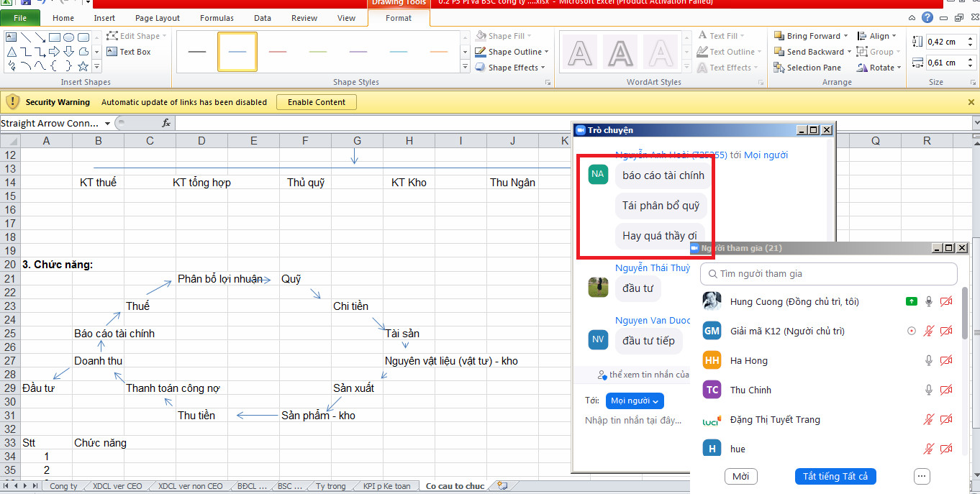Click the search icon in participant search
Viewport: 980px width, 494px height.
tap(712, 274)
